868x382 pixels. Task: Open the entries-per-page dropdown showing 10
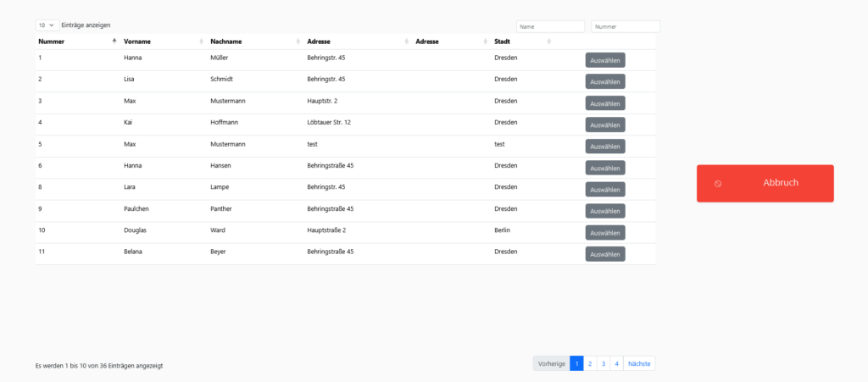click(47, 25)
